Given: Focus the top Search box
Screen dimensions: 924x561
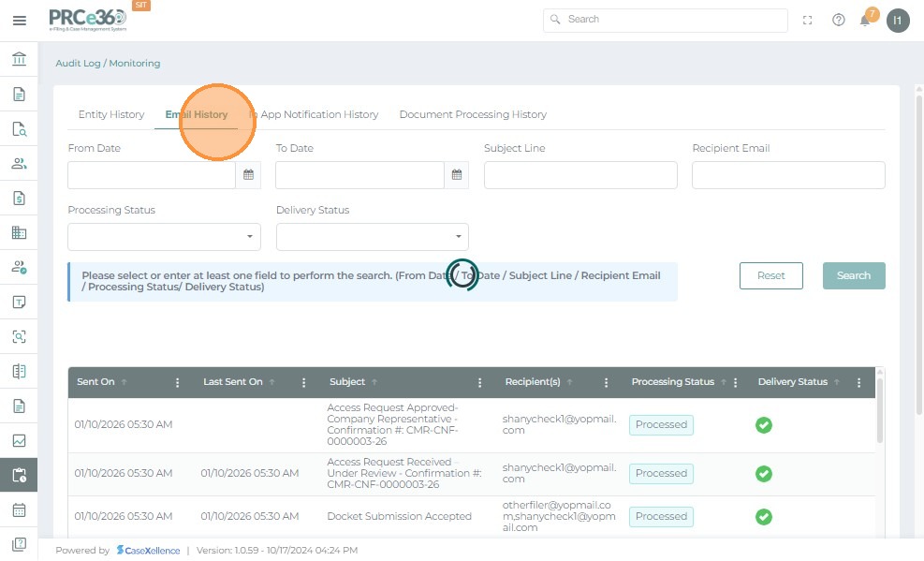Looking at the screenshot, I should (x=666, y=20).
